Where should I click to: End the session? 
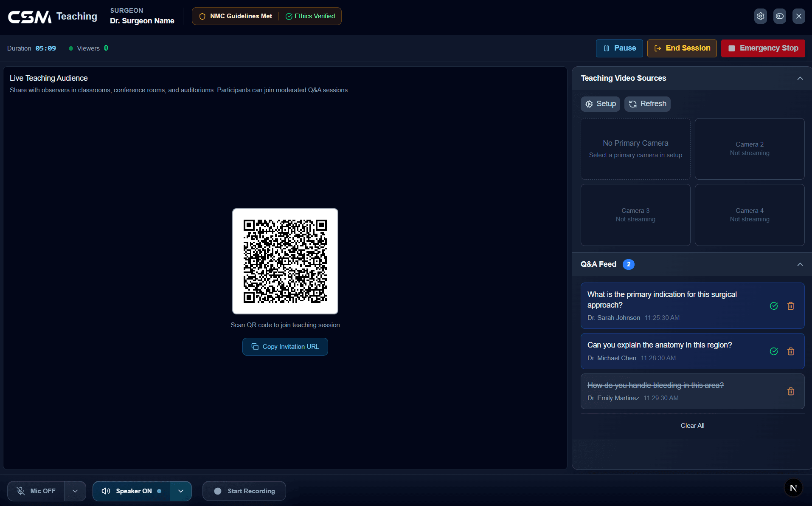click(x=682, y=48)
